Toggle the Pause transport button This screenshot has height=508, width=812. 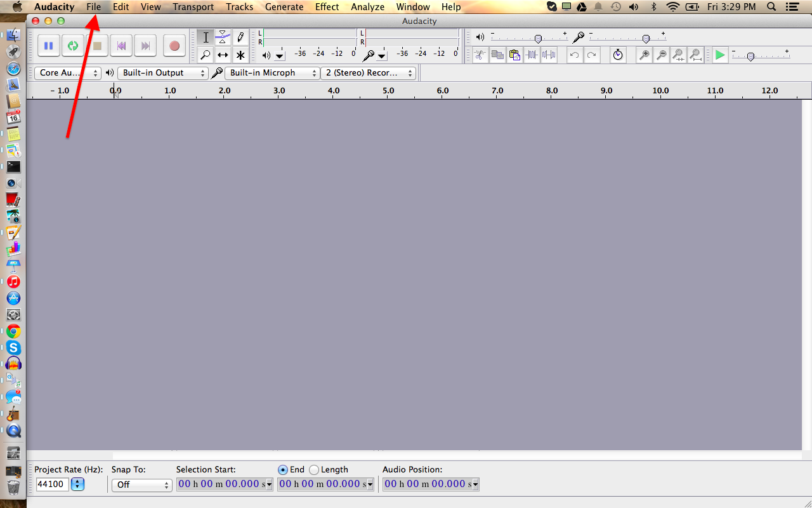pyautogui.click(x=48, y=46)
